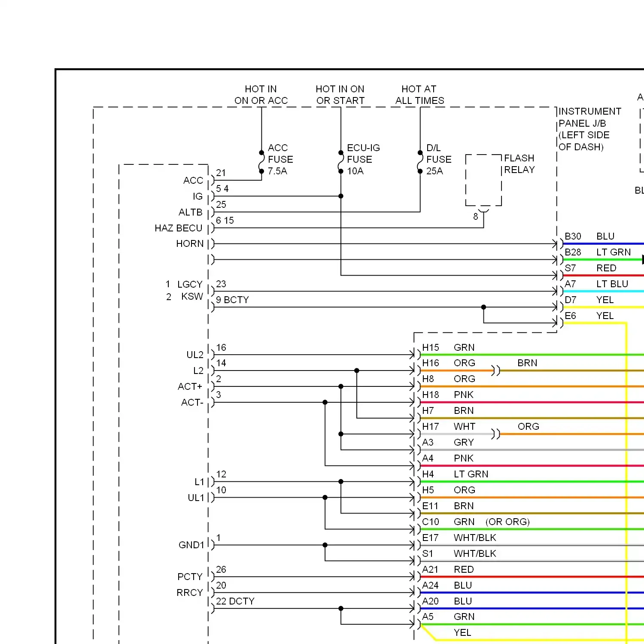Select connector B28 LT GRN label
The image size is (644, 644).
[x=598, y=252]
